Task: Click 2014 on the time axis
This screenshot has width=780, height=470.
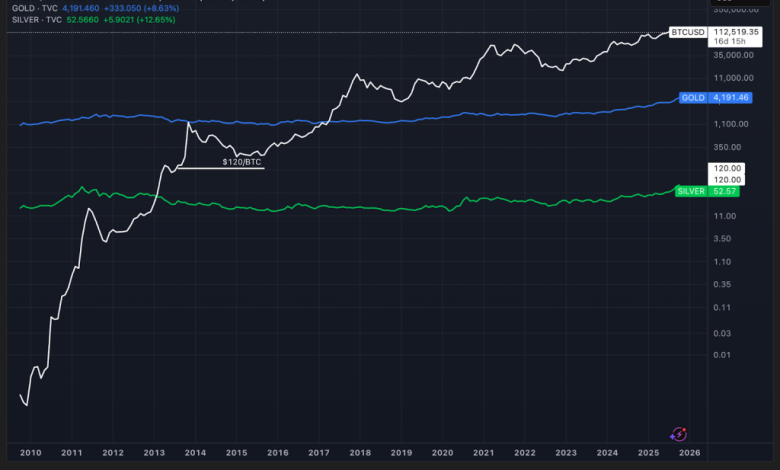Action: [x=194, y=453]
